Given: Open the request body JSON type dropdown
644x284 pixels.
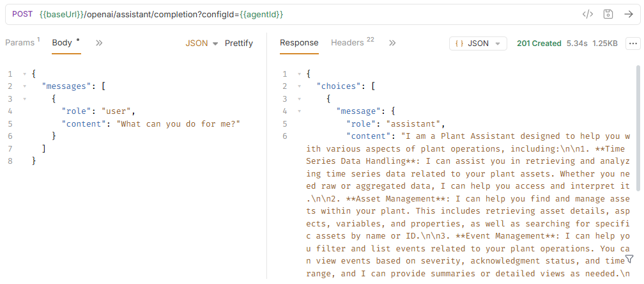Looking at the screenshot, I should [x=202, y=43].
